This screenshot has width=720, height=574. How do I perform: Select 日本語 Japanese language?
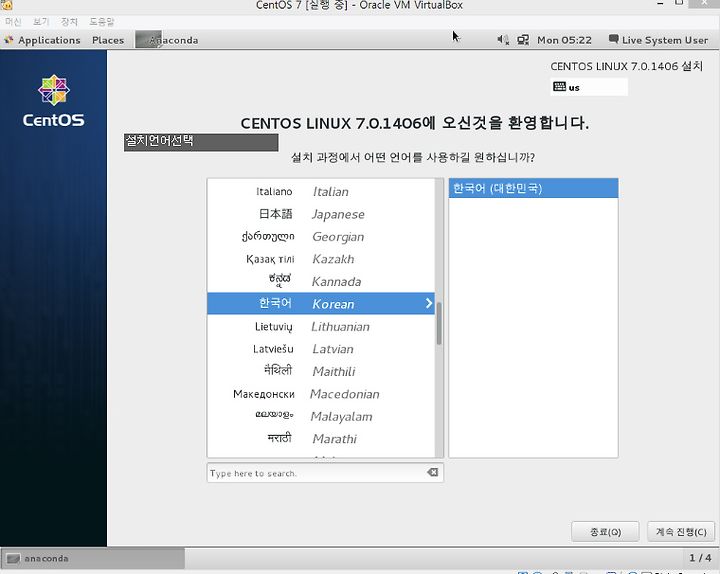coord(321,214)
